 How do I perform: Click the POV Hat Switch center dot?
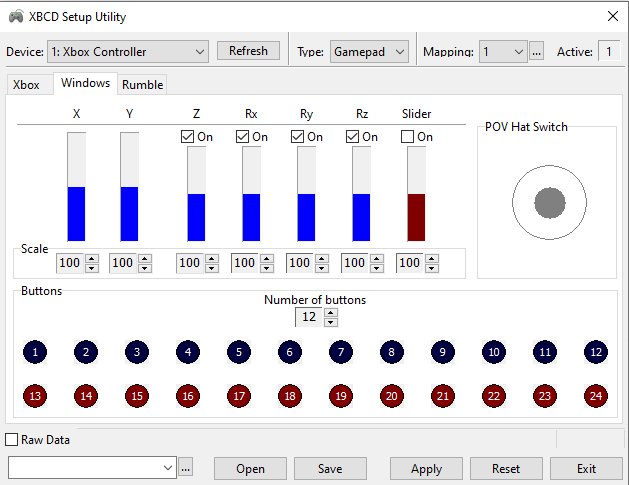point(549,203)
